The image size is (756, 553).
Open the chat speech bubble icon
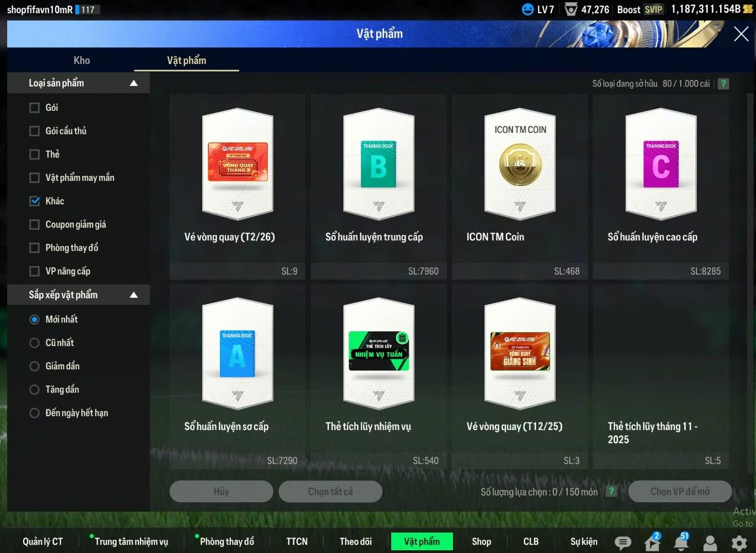623,543
